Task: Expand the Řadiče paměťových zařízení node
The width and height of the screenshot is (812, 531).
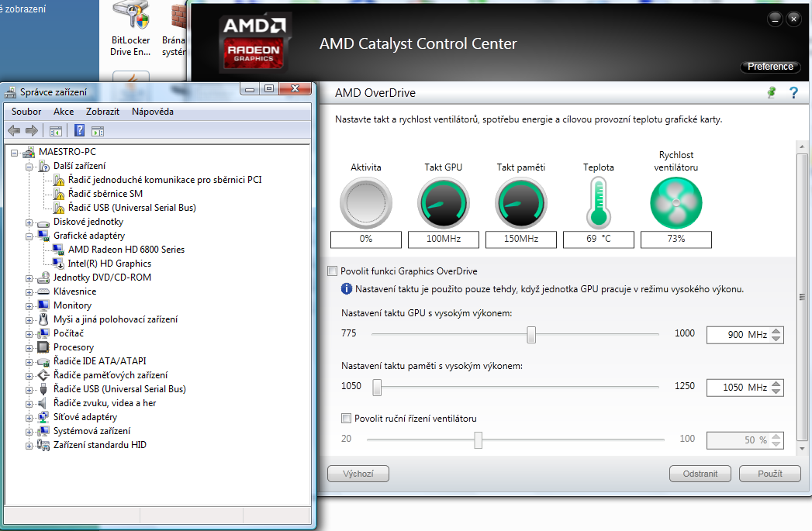Action: (x=29, y=376)
